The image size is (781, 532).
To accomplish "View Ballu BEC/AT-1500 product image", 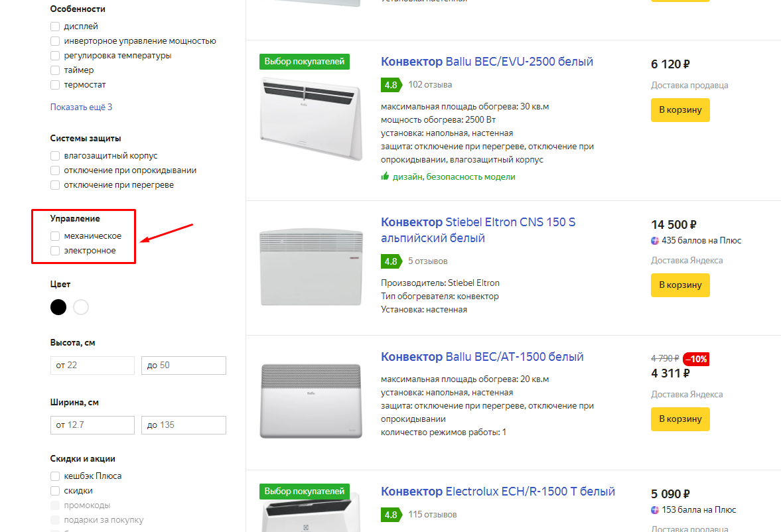I will pos(311,401).
